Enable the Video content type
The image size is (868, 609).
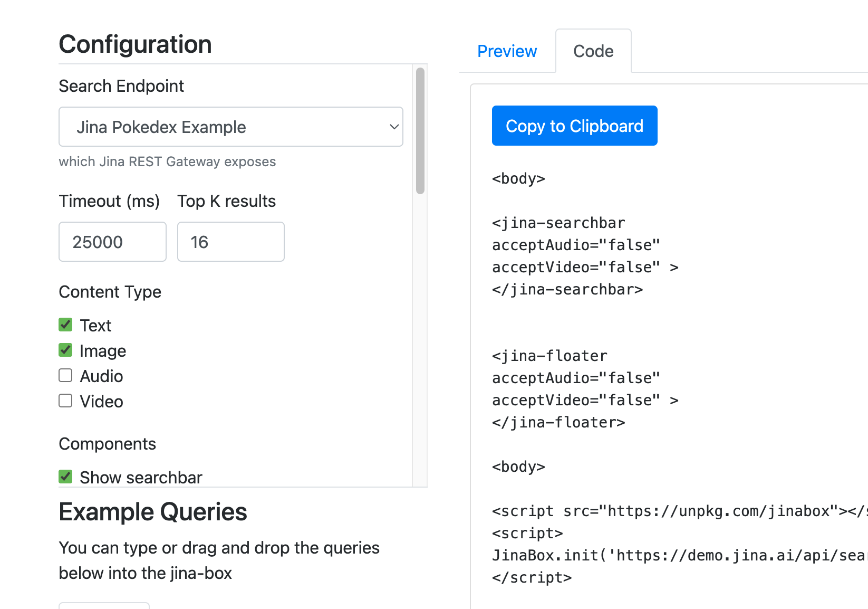point(65,401)
